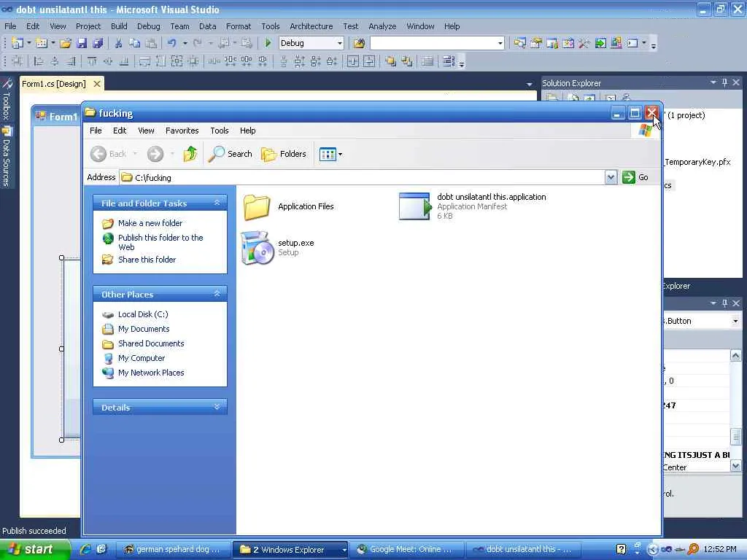Open the Architecture menu
This screenshot has height=560, width=747.
coord(311,26)
